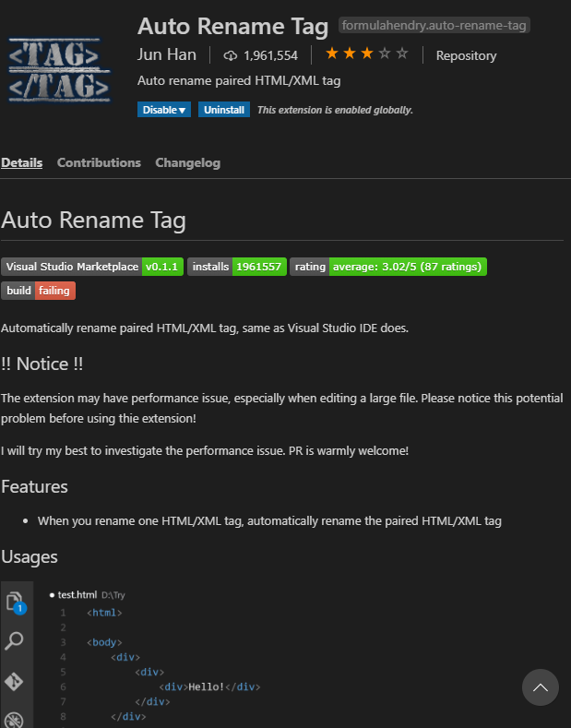Select the Details tab
Screen dimensions: 571x728
(x=22, y=162)
